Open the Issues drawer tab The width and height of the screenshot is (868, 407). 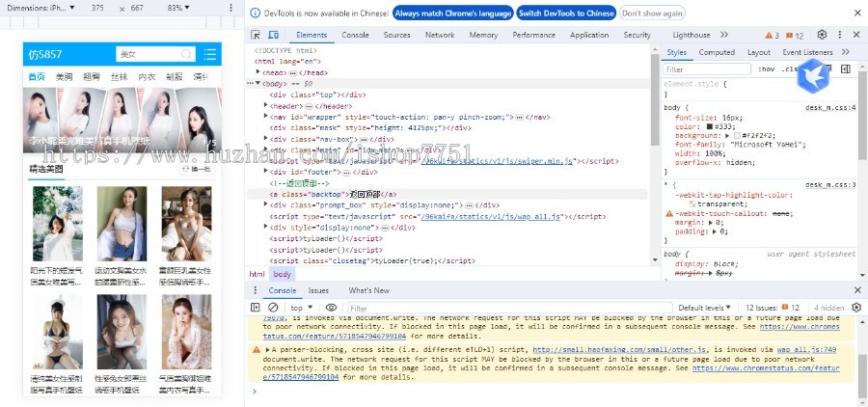coord(318,290)
